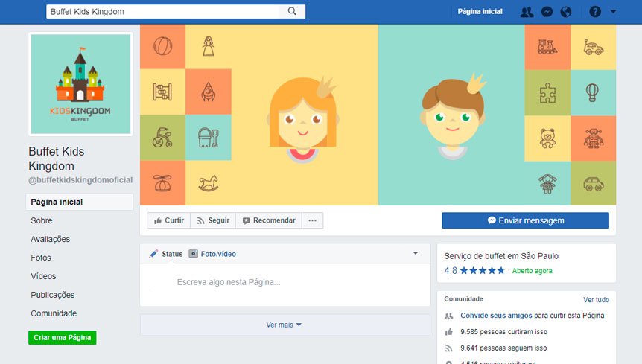Click the thumbs-up icon beside likes count
Screen dimensions: 642x364
449,332
